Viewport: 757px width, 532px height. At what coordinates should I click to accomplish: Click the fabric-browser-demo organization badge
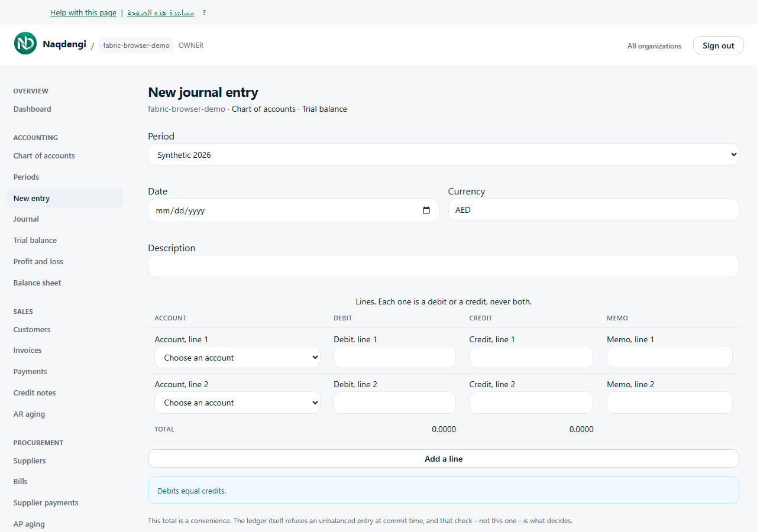click(137, 46)
